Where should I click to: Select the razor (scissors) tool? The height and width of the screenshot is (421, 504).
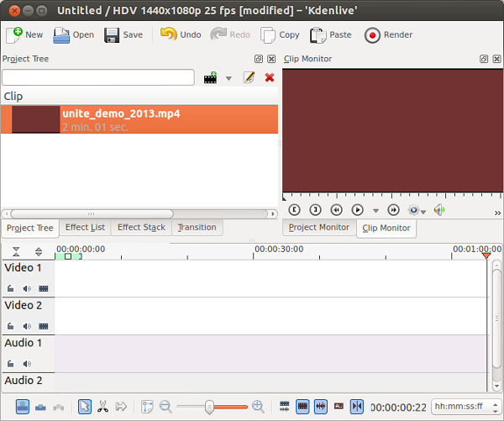[102, 407]
